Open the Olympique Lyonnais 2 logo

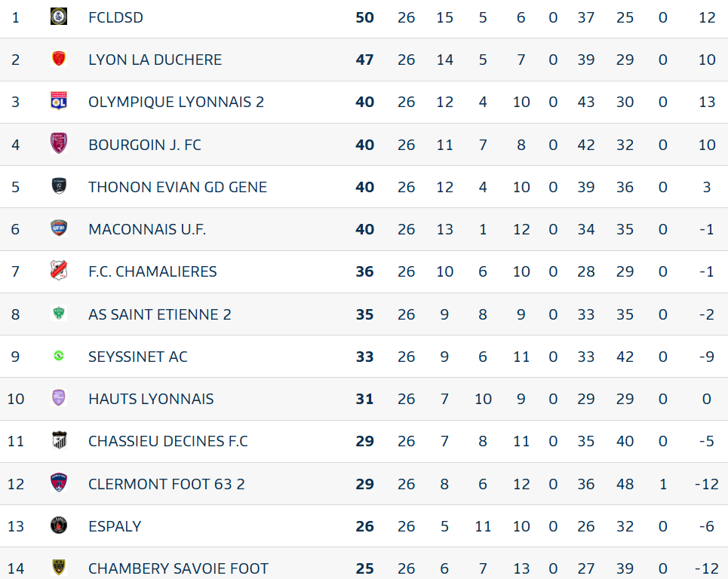pos(59,101)
